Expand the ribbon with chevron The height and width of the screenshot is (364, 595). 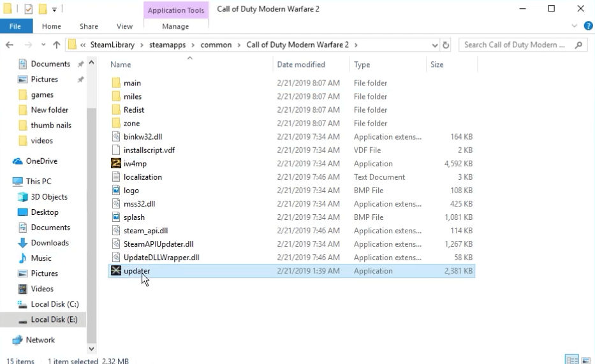[574, 25]
